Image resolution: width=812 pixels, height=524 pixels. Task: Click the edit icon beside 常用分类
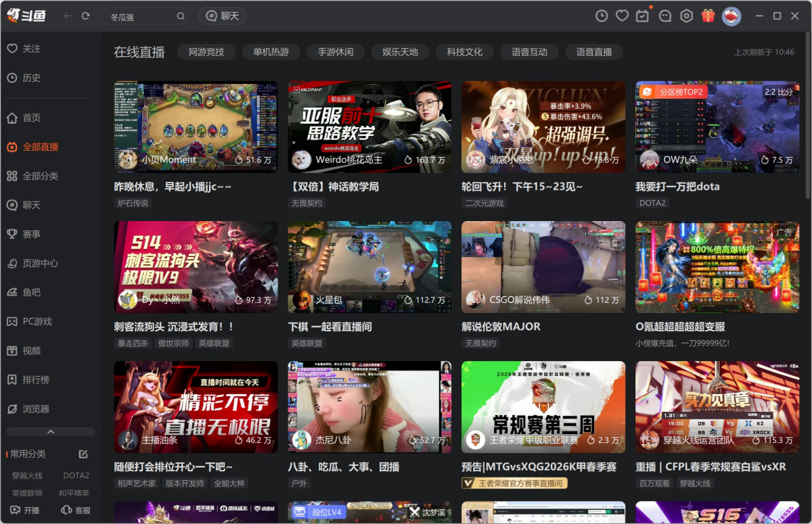pyautogui.click(x=83, y=454)
